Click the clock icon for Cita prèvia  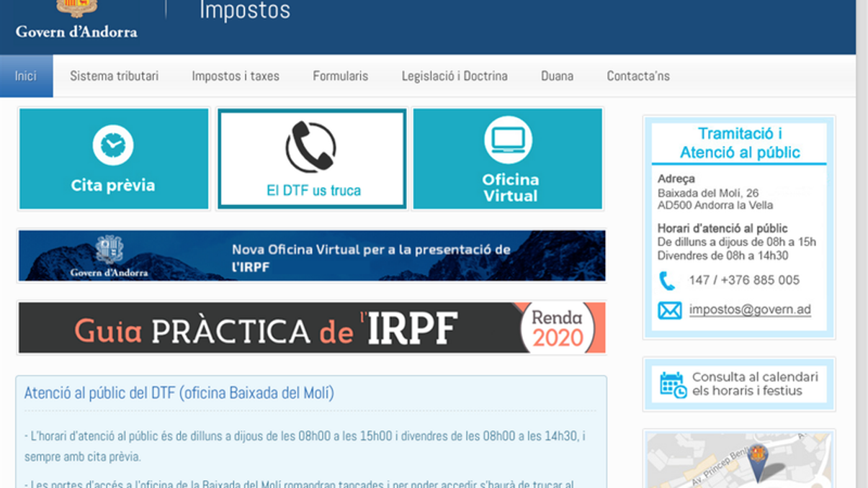coord(113,145)
